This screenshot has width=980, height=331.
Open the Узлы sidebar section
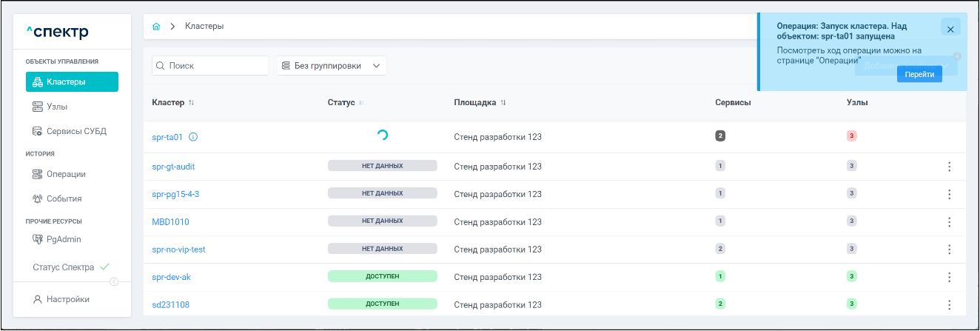pos(56,107)
